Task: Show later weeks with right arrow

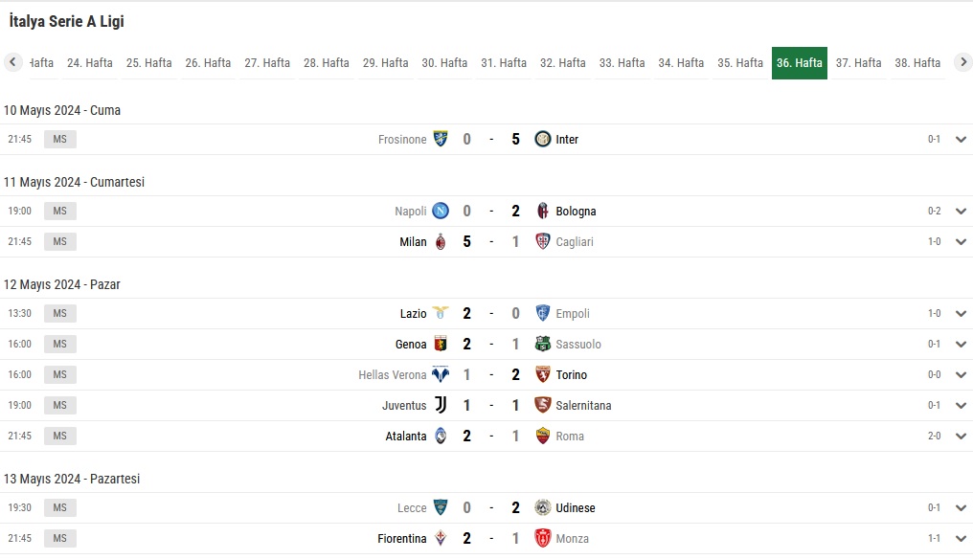Action: tap(962, 62)
